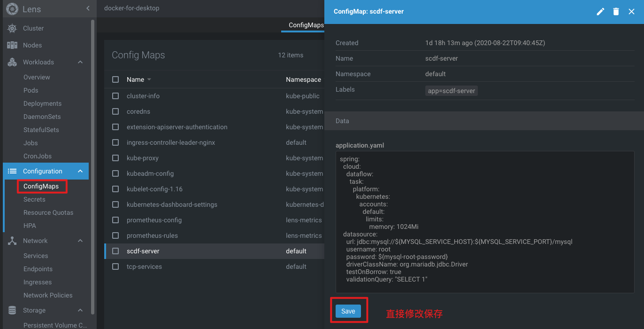Collapse the Network section chevron
The height and width of the screenshot is (329, 644).
coord(80,241)
